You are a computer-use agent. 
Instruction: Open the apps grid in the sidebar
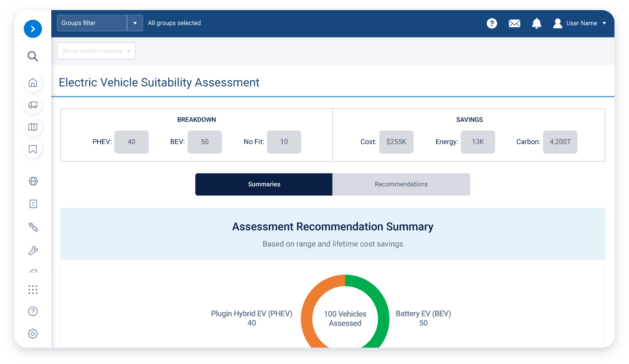[33, 289]
